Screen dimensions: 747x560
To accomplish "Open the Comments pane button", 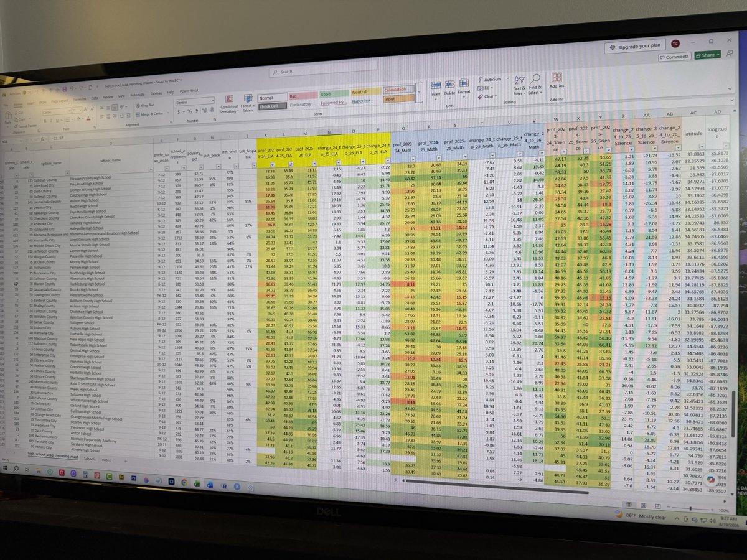I will 675,57.
